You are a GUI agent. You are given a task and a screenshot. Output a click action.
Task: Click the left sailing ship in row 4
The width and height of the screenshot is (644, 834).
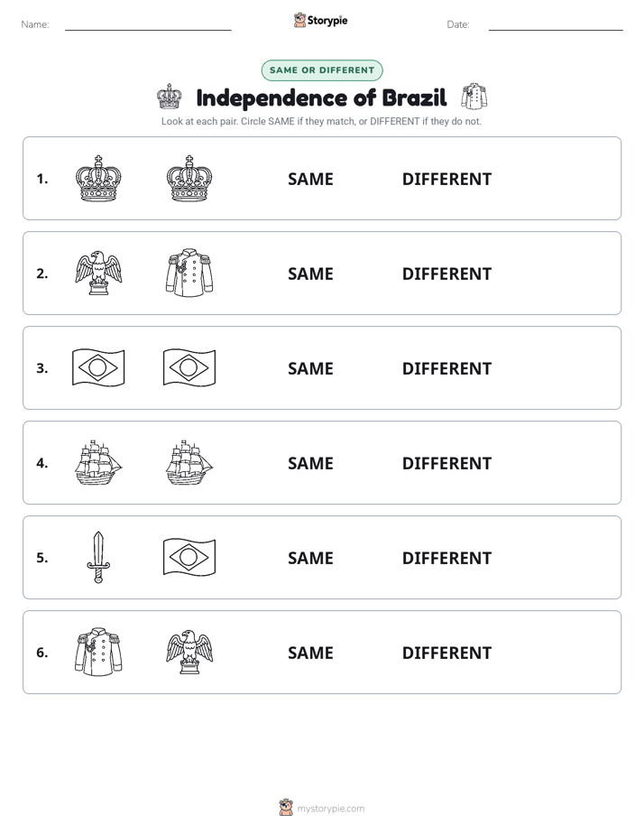98,462
